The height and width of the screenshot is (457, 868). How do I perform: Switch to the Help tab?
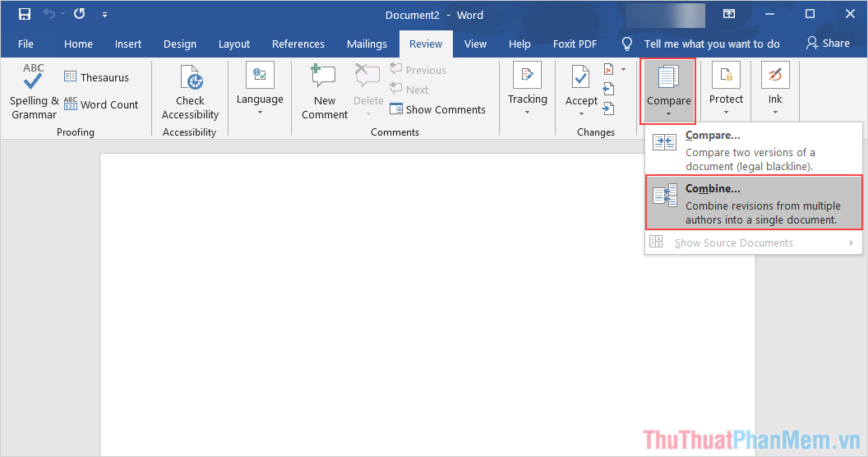click(519, 44)
